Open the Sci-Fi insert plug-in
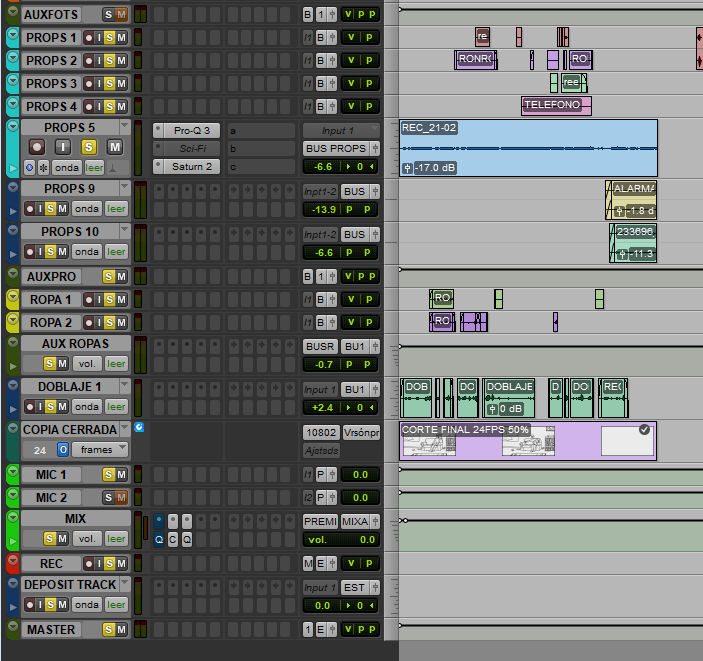Viewport: 703px width, 661px height. pos(191,148)
